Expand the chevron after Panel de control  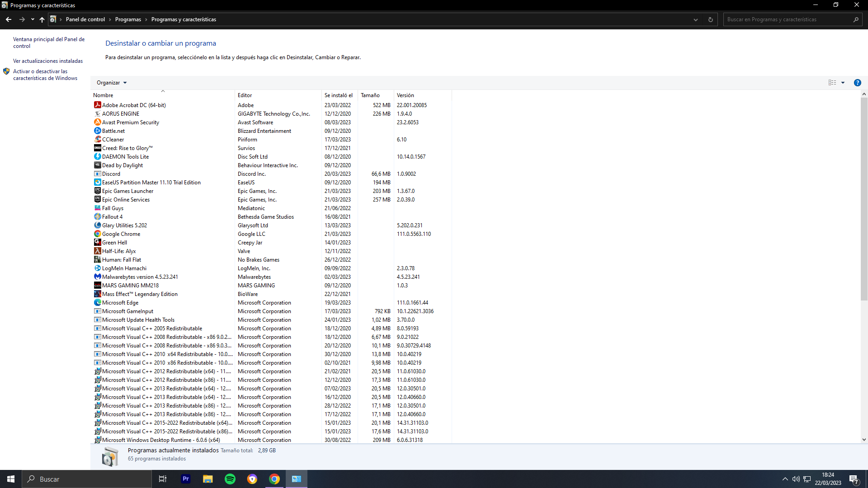point(110,19)
